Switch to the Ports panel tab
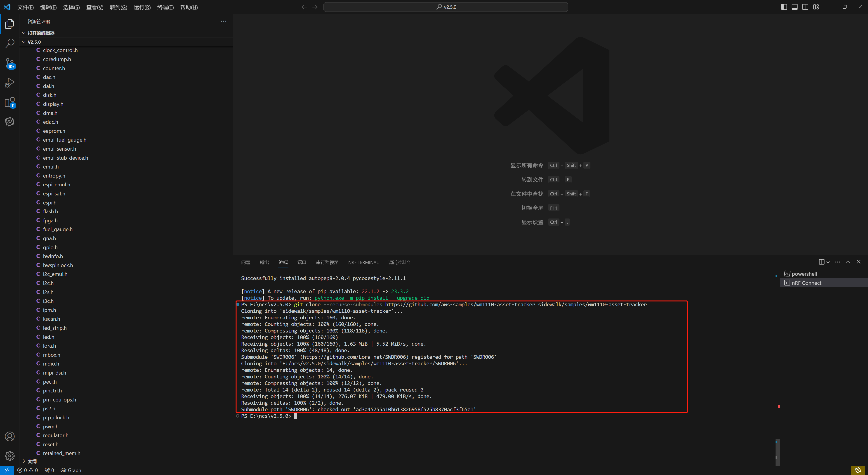Screen dimensions: 868x475 click(x=302, y=262)
